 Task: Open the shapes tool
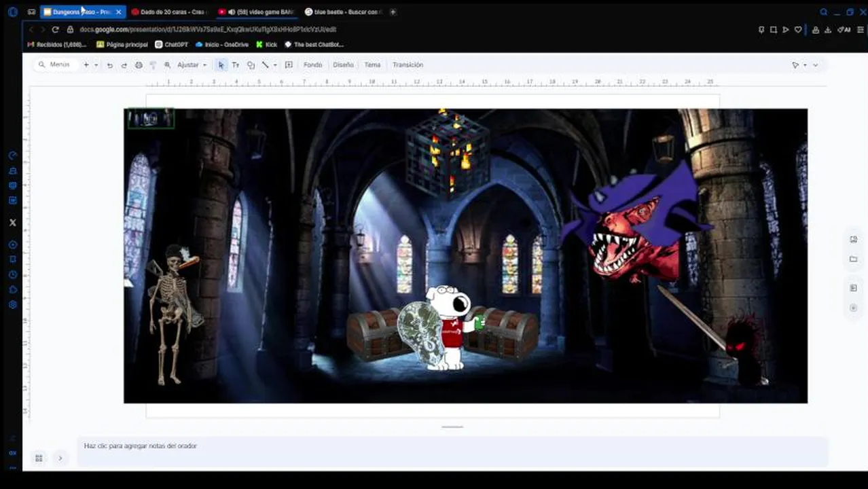pos(251,65)
